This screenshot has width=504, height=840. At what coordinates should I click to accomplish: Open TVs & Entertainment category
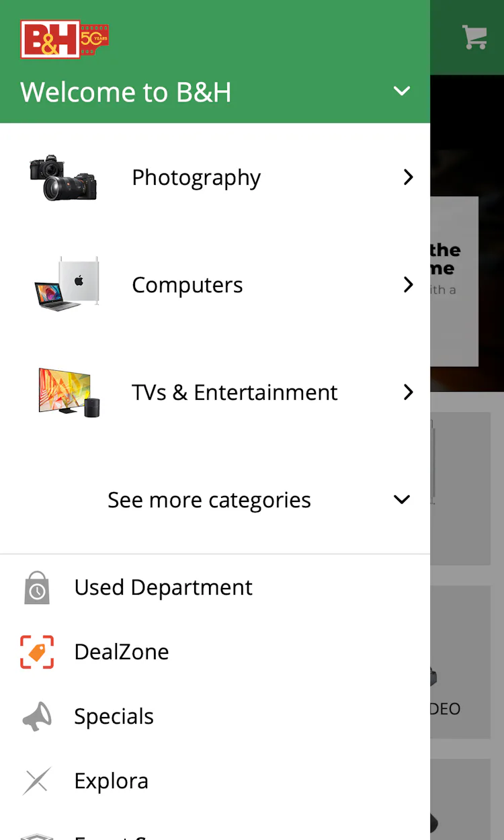click(x=235, y=392)
